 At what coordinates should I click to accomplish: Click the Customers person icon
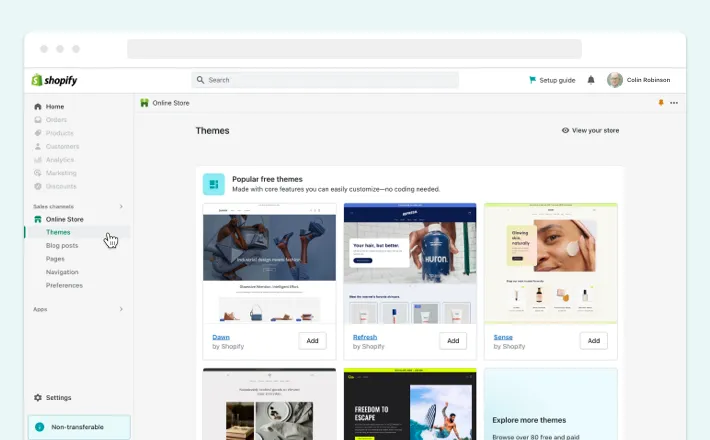pos(38,146)
